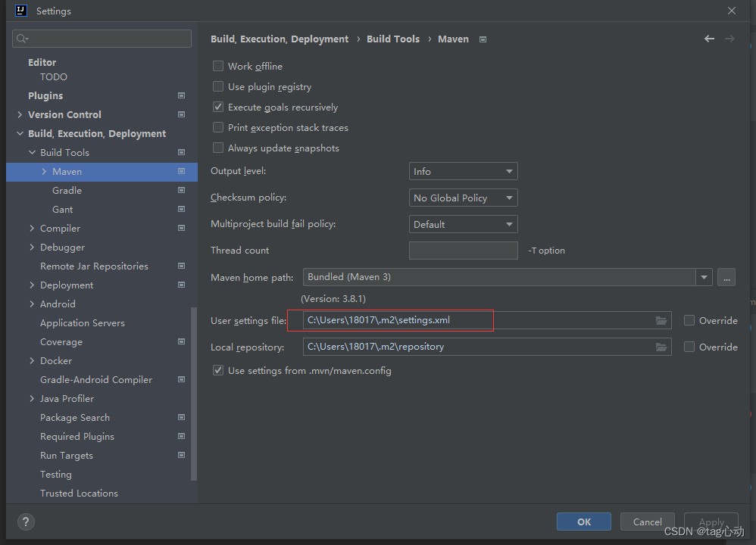Click the project settings icon beside Package Search
The image size is (756, 545).
[181, 417]
